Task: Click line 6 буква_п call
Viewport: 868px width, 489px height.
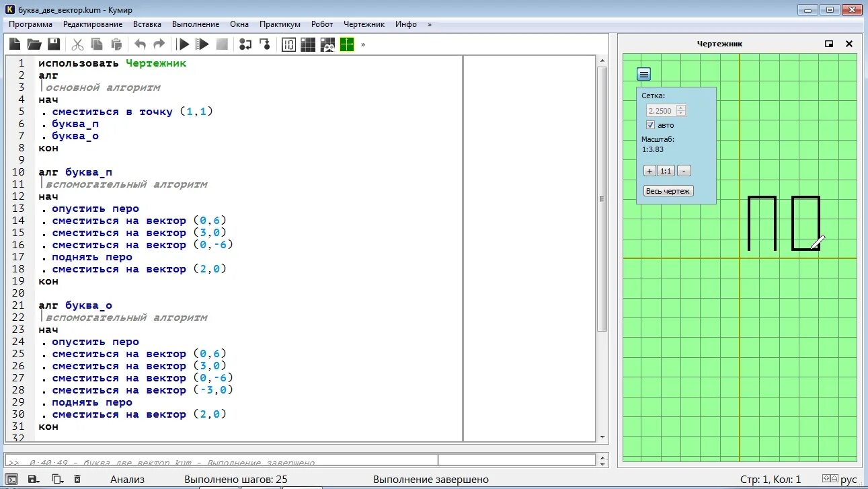Action: point(75,124)
